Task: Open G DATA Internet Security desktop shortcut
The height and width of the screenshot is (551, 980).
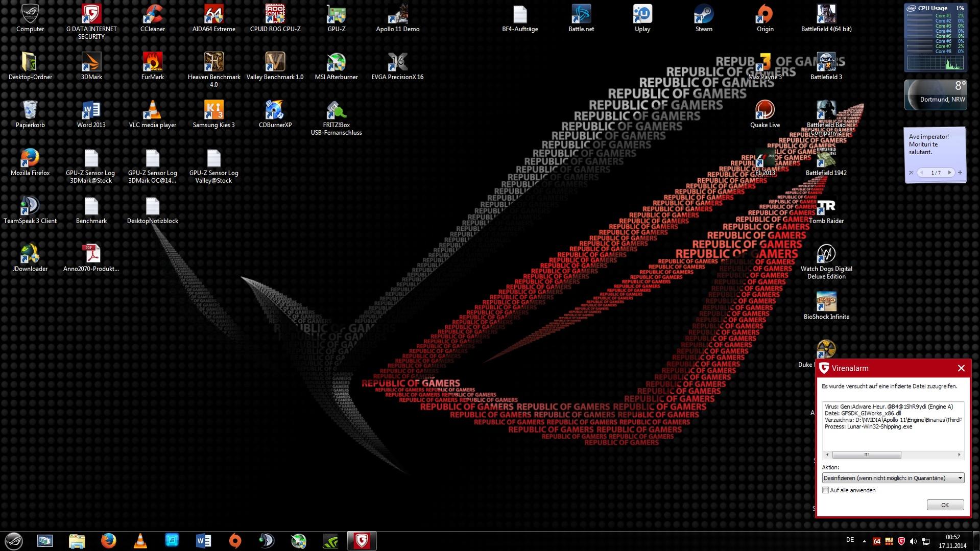Action: click(x=91, y=22)
